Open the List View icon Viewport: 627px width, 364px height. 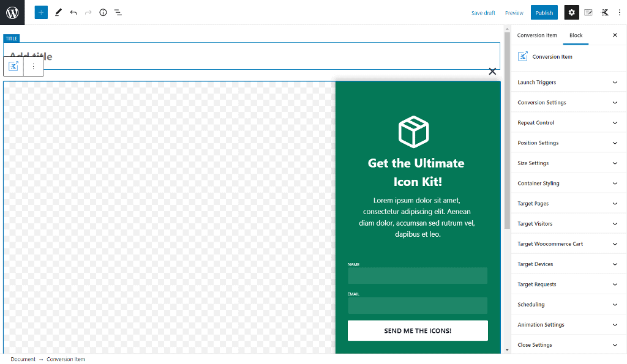(x=118, y=12)
